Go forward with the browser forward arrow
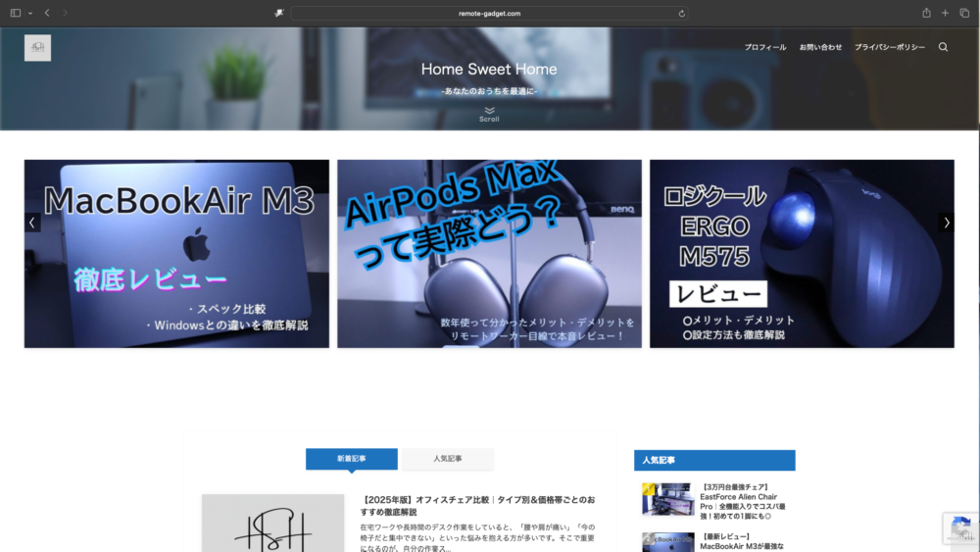Viewport: 980px width, 552px height. [65, 13]
